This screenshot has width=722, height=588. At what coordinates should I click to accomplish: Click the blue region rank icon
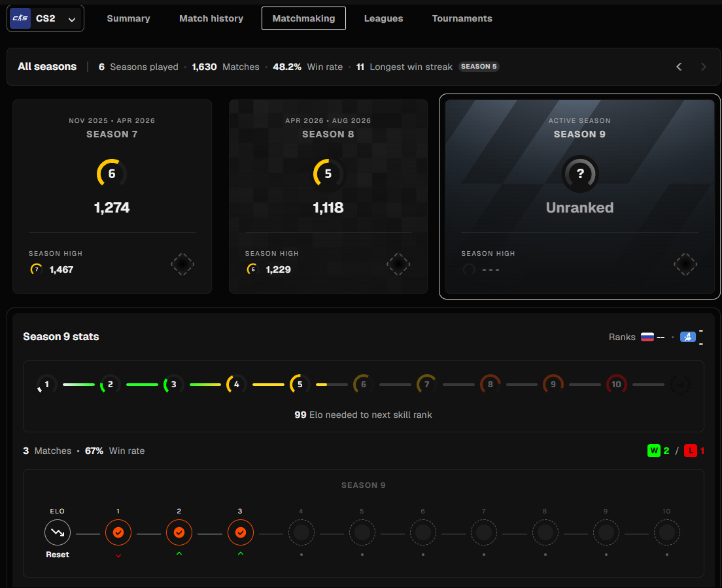click(x=688, y=337)
